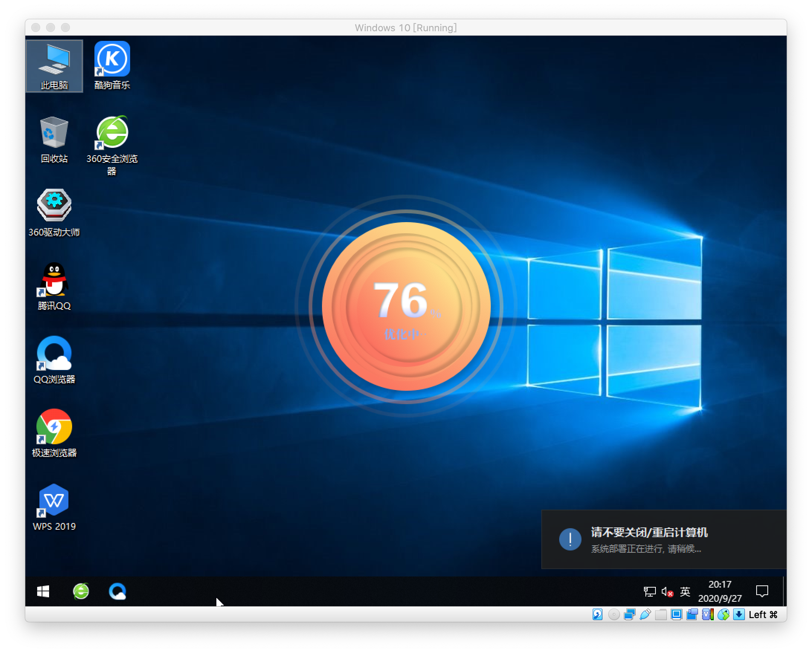This screenshot has height=653, width=812.
Task: Switch the 英 input language indicator
Action: tap(685, 591)
